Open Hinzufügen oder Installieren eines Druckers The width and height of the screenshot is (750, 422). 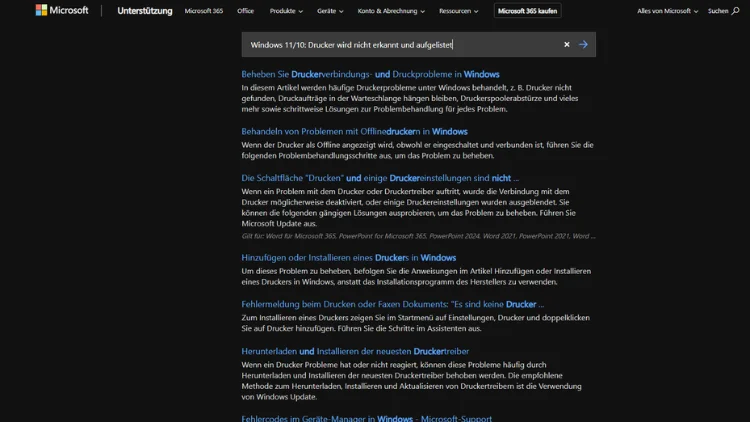(x=349, y=257)
